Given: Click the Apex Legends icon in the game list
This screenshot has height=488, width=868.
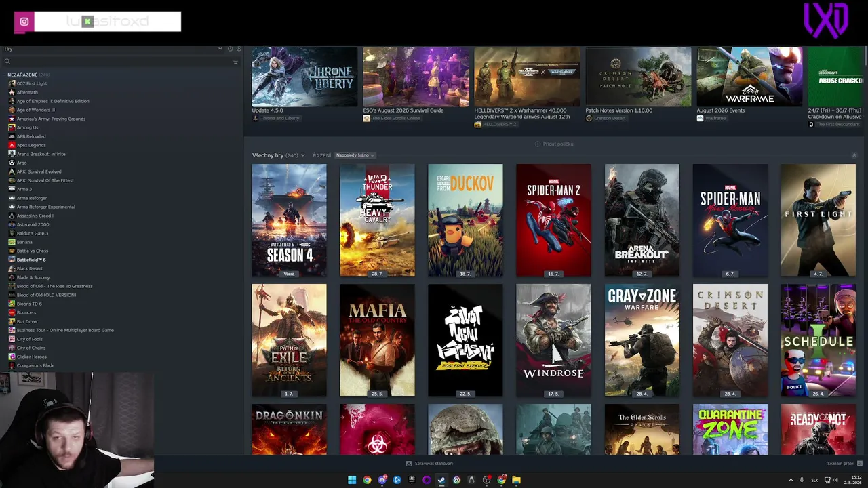Looking at the screenshot, I should click(x=12, y=145).
